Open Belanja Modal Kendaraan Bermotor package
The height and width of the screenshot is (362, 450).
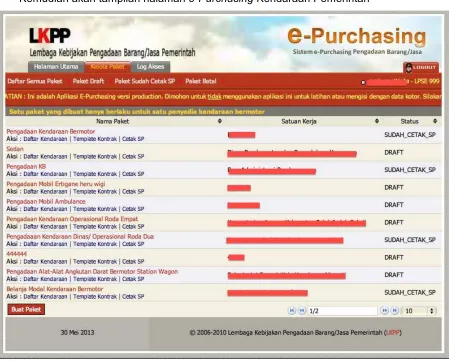[55, 289]
